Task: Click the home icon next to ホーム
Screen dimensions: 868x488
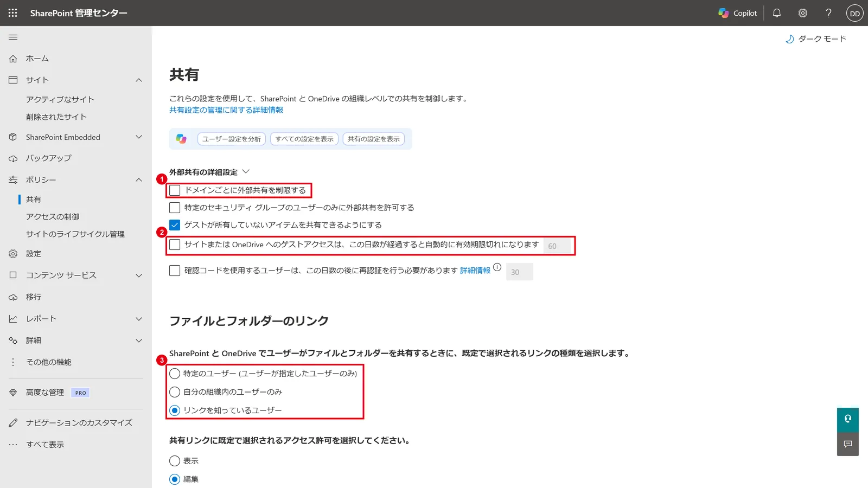Action: click(x=13, y=59)
